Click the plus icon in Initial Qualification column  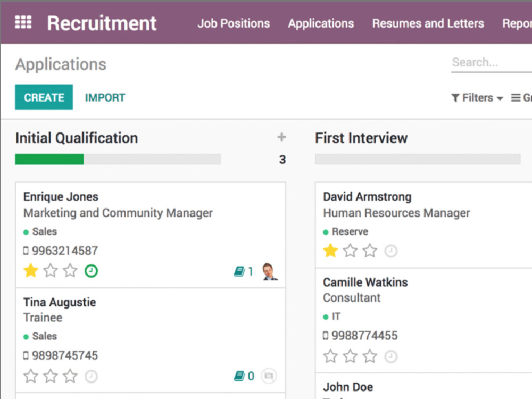pos(281,137)
